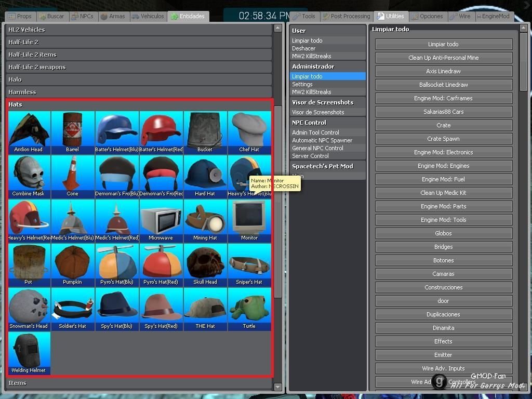This screenshot has height=399, width=532.
Task: Pick the Batter's Helmet(Blu) icon
Action: tap(117, 132)
